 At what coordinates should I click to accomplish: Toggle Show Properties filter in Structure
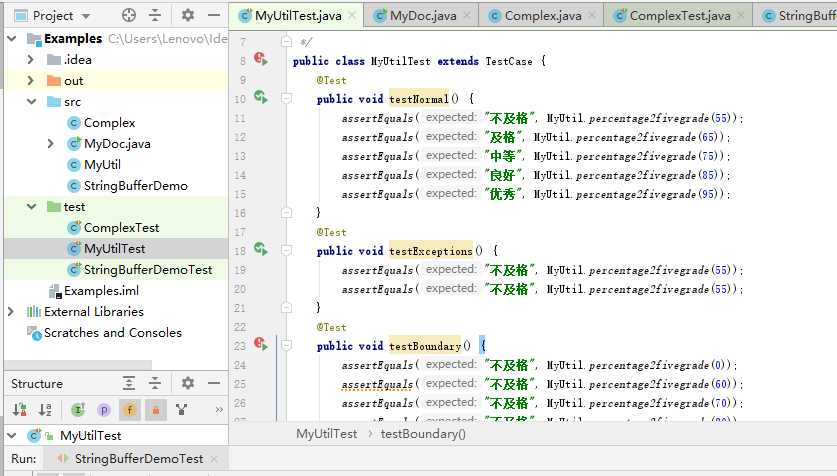(103, 409)
